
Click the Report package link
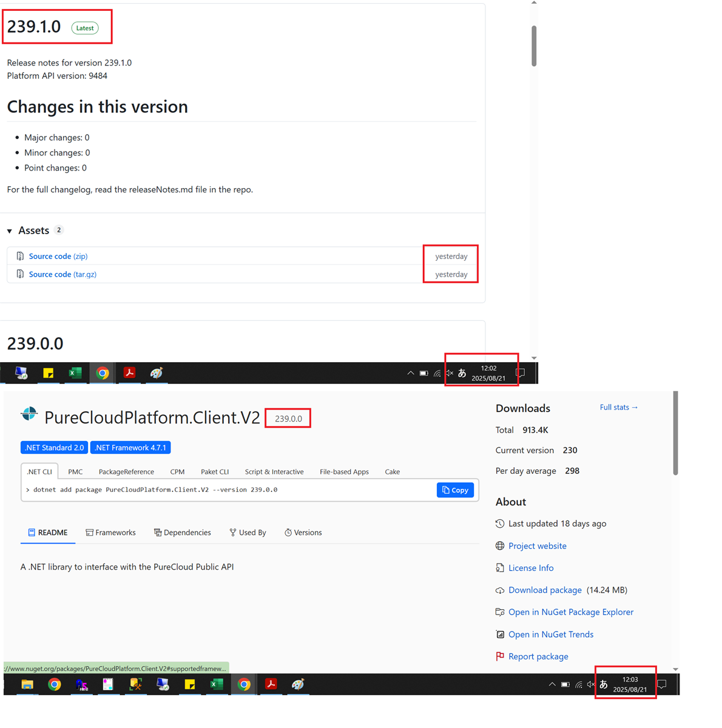tap(538, 656)
